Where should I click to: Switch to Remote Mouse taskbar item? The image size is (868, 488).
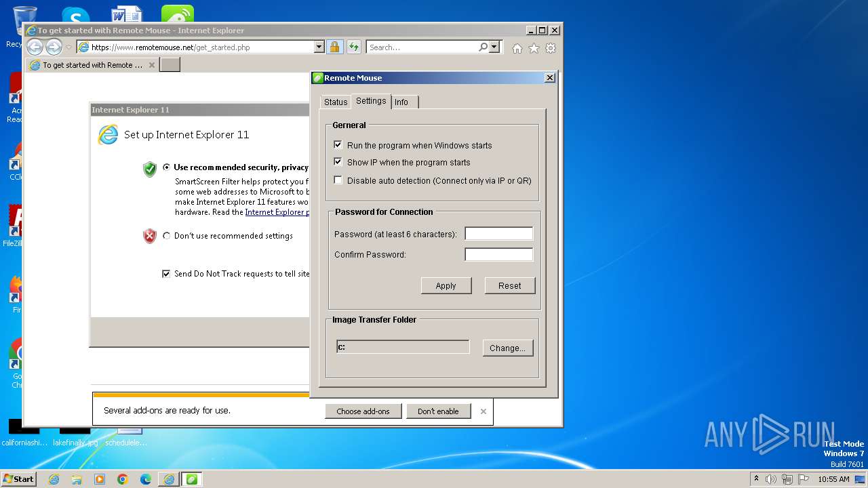pyautogui.click(x=191, y=479)
